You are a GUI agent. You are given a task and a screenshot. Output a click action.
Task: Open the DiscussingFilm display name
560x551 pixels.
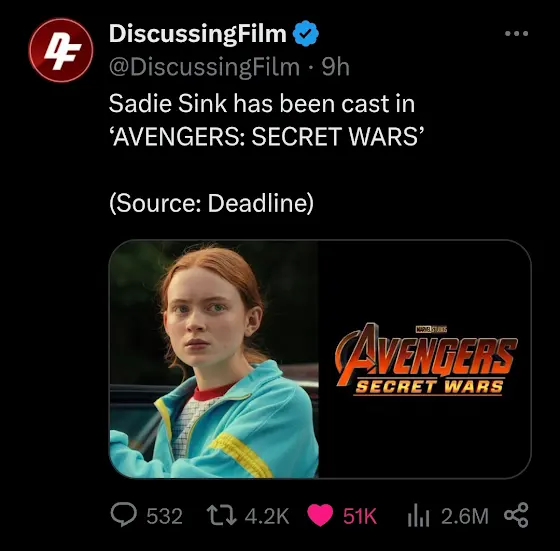point(198,34)
